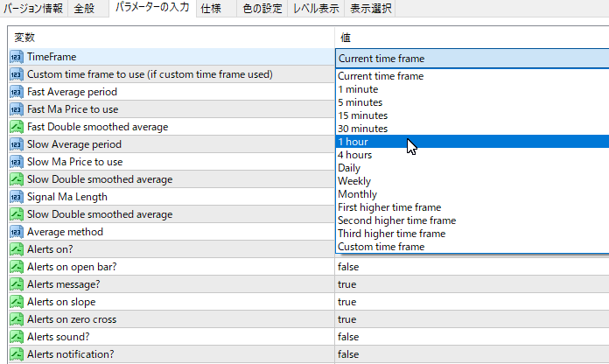609x364 pixels.
Task: Click the Signal Ma Length icon
Action: pos(17,197)
